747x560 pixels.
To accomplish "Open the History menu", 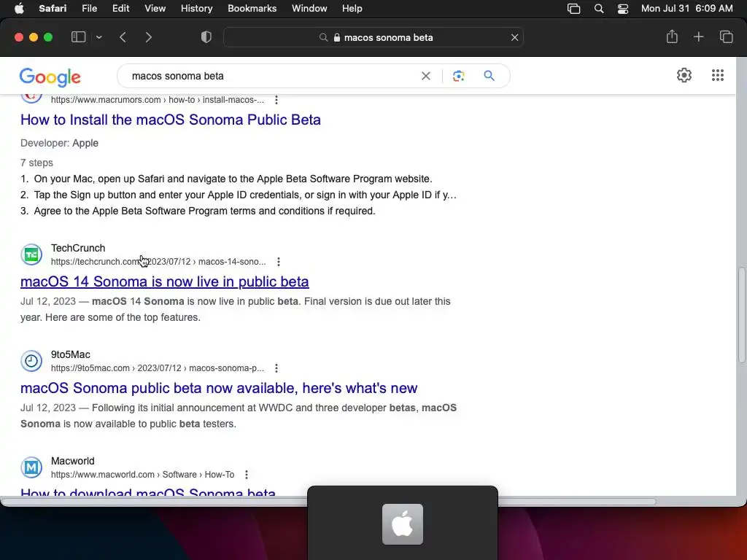I will coord(196,9).
